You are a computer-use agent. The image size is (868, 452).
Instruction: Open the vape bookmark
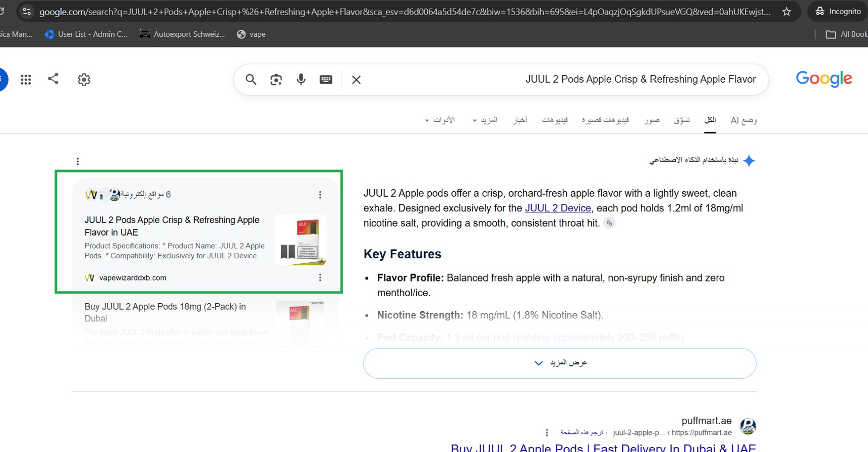coord(251,34)
